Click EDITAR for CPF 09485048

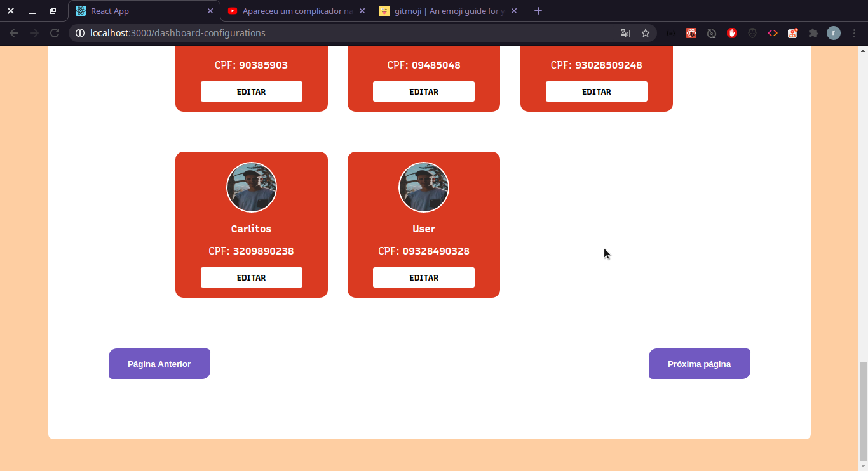point(424,91)
